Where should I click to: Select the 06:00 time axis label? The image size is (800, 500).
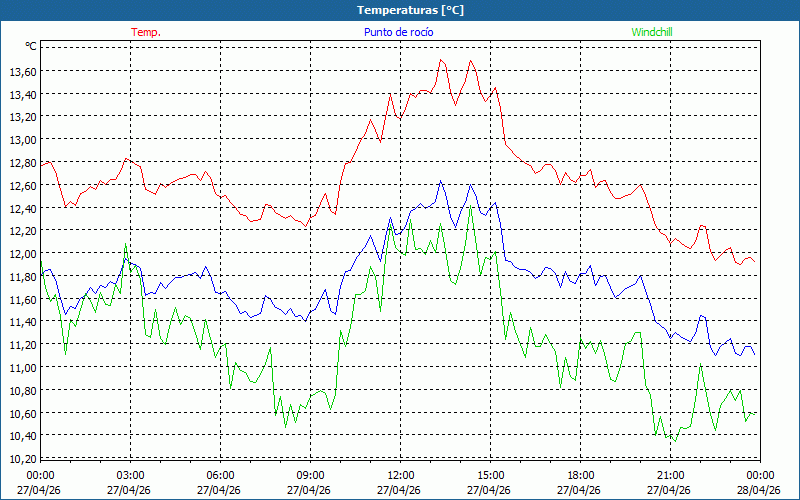coord(220,475)
